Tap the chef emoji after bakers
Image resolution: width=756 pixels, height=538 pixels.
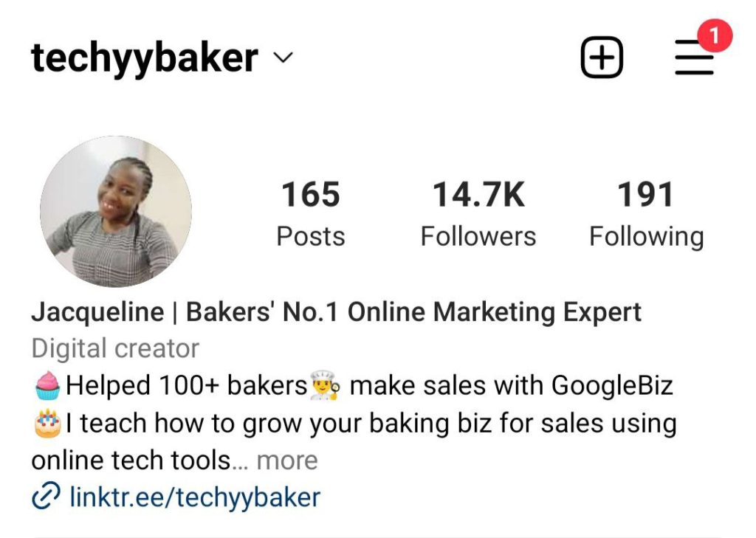click(325, 385)
